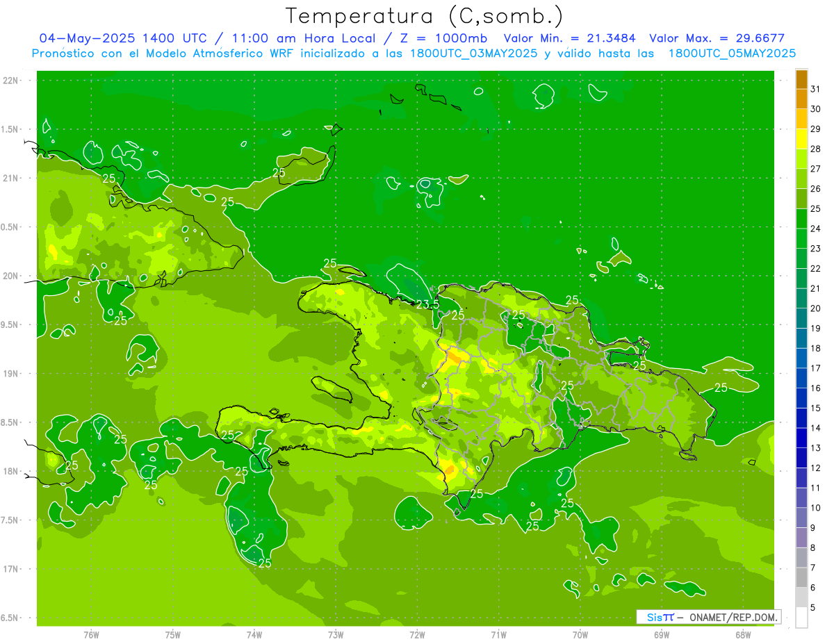Select the 'Valor Min. = 21.3484' text

point(569,38)
